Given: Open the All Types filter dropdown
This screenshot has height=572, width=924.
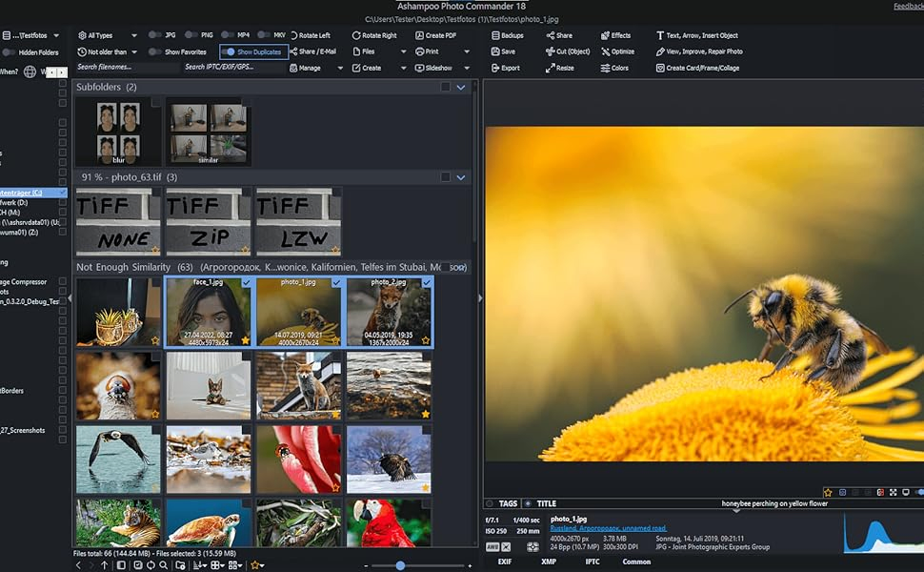Looking at the screenshot, I should click(107, 35).
